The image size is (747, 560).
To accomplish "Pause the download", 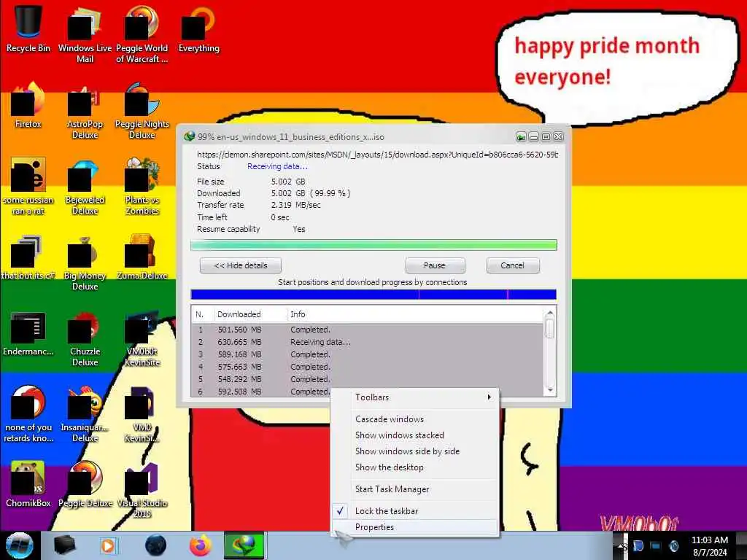I will click(x=435, y=265).
